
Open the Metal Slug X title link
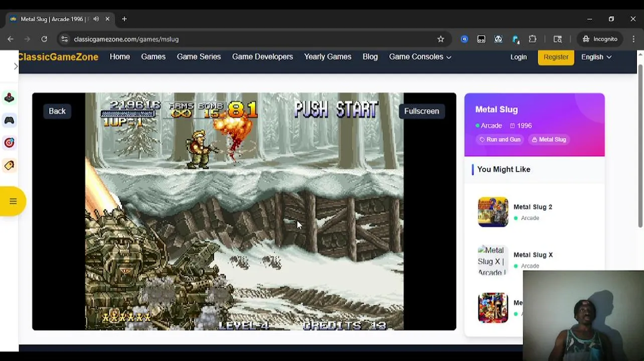[533, 255]
